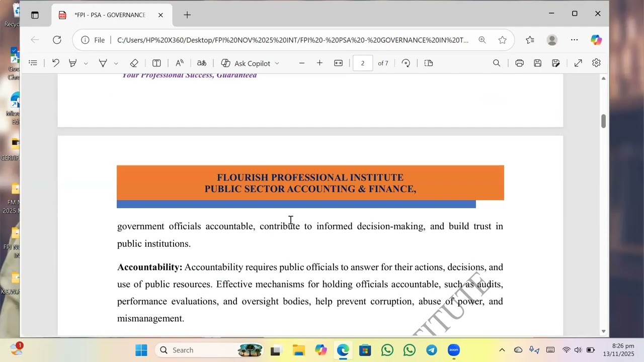Open Task View in taskbar

[275, 350]
